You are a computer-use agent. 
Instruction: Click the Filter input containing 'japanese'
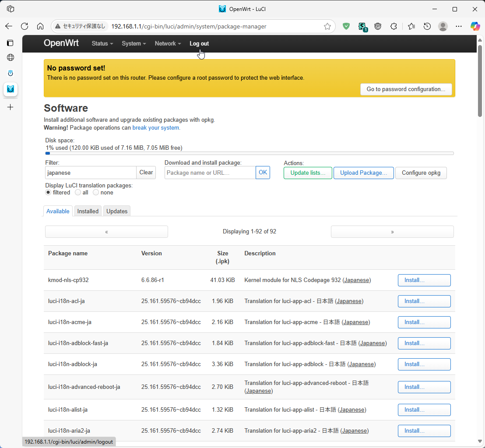pyautogui.click(x=91, y=173)
